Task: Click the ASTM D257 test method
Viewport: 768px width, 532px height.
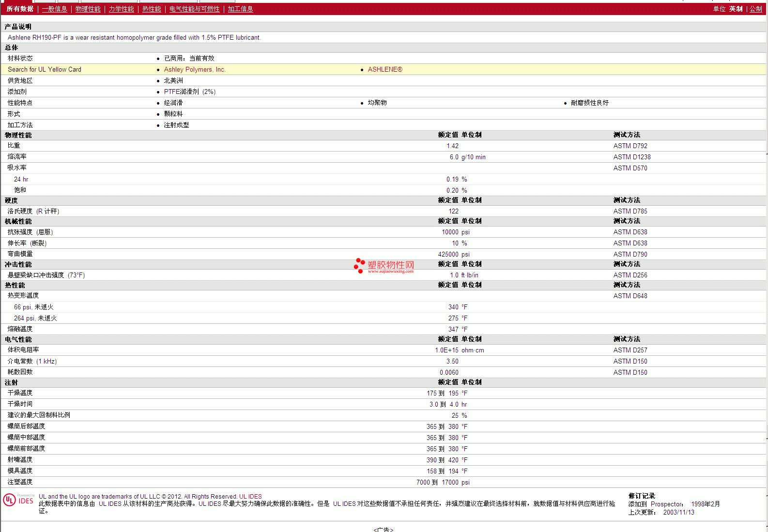Action: click(x=630, y=350)
